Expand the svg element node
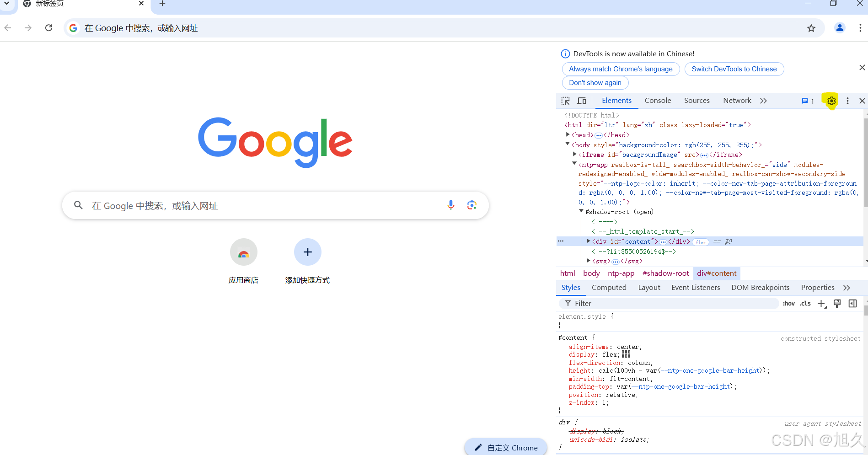 click(x=589, y=261)
